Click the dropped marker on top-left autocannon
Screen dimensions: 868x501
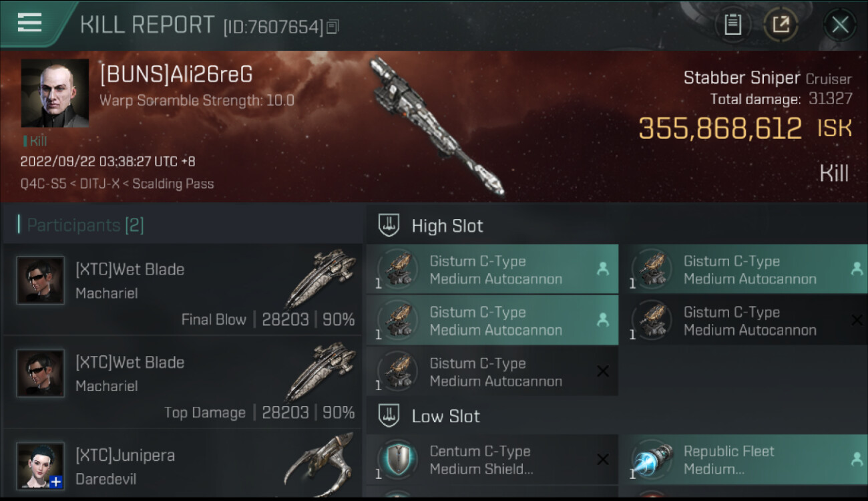pyautogui.click(x=602, y=269)
